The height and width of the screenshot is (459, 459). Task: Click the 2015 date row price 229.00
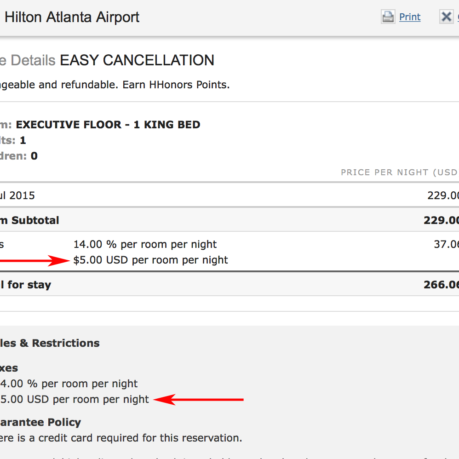pyautogui.click(x=443, y=195)
